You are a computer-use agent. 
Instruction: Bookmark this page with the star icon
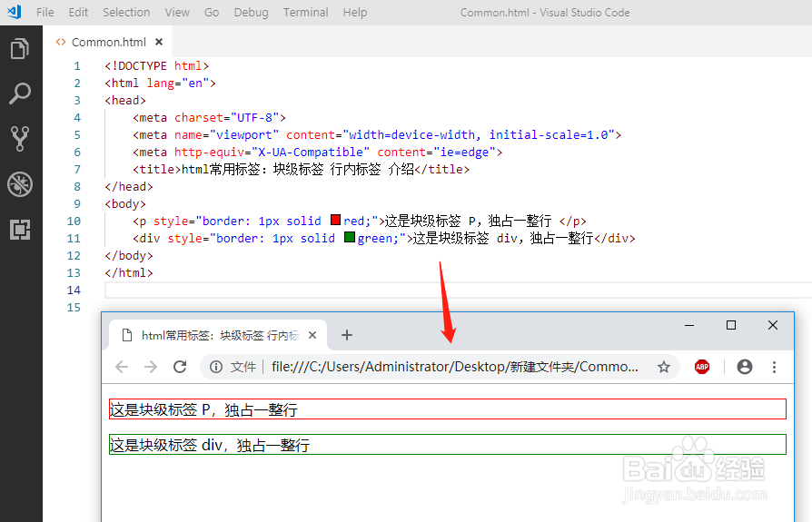(664, 367)
